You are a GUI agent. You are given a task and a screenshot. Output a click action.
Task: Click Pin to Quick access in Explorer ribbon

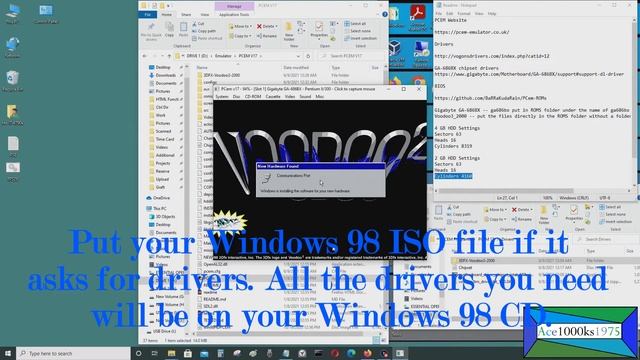(x=151, y=31)
